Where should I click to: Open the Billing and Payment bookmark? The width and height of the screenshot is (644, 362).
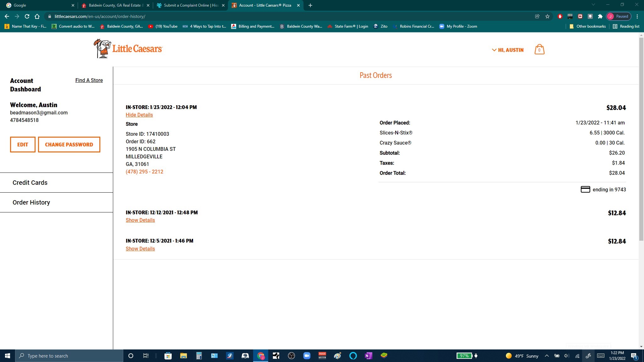pos(253,26)
